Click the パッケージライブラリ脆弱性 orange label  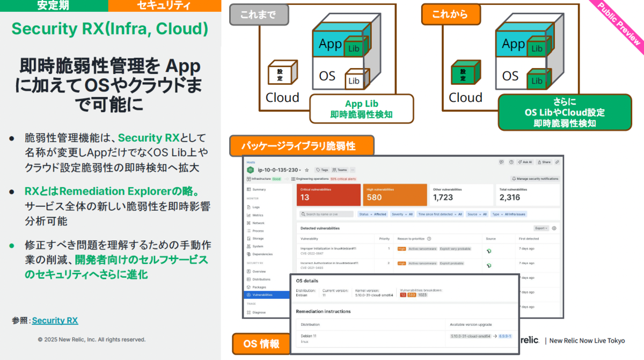coord(302,146)
